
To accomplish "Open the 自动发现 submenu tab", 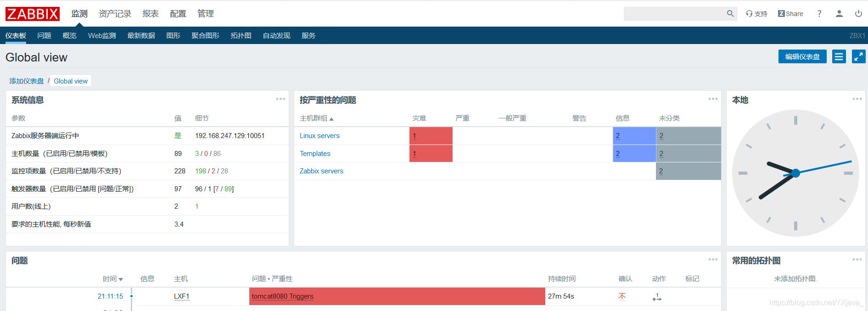I will point(276,35).
